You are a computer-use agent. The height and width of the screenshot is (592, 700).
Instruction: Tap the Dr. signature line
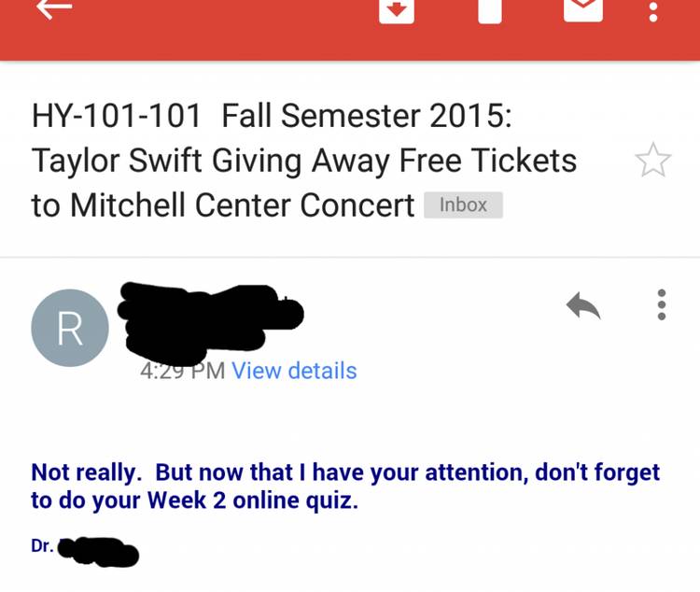click(x=85, y=551)
